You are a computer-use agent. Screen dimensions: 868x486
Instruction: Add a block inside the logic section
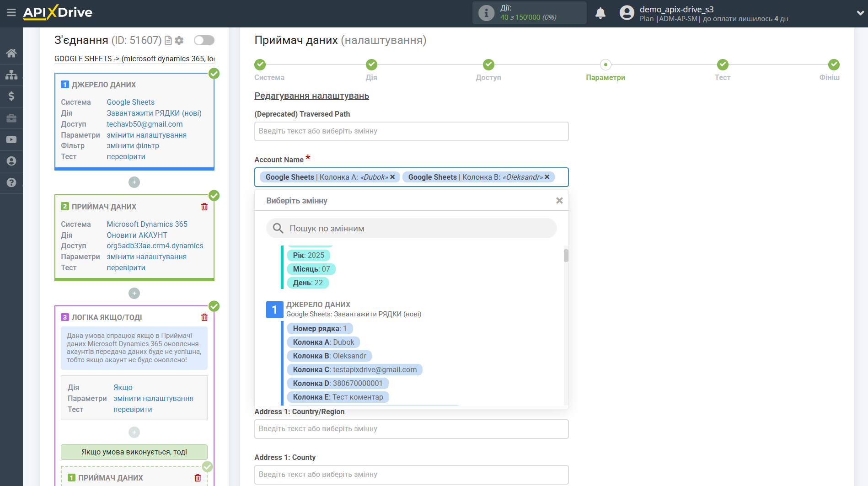point(134,432)
